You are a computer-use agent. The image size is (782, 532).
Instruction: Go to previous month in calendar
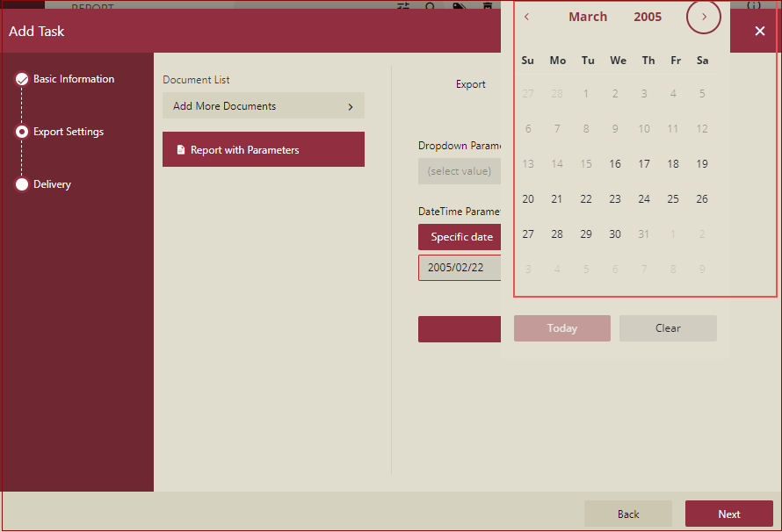click(x=526, y=17)
